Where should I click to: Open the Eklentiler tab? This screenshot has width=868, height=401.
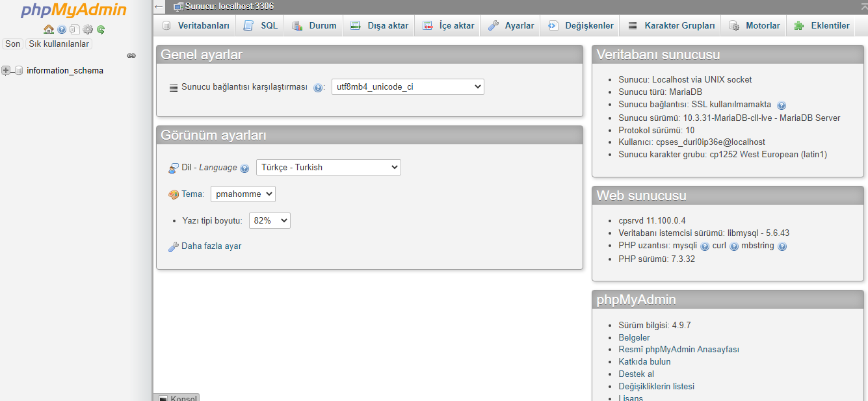click(x=822, y=25)
